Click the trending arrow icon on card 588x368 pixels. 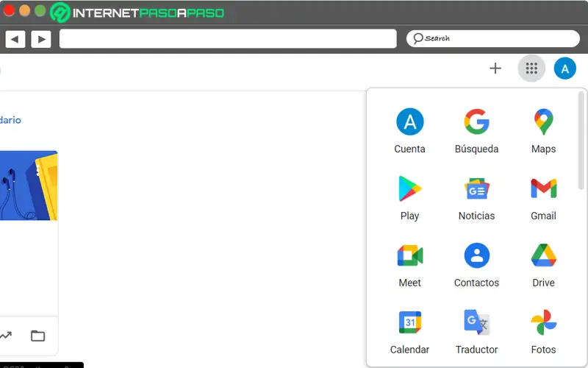(6, 336)
